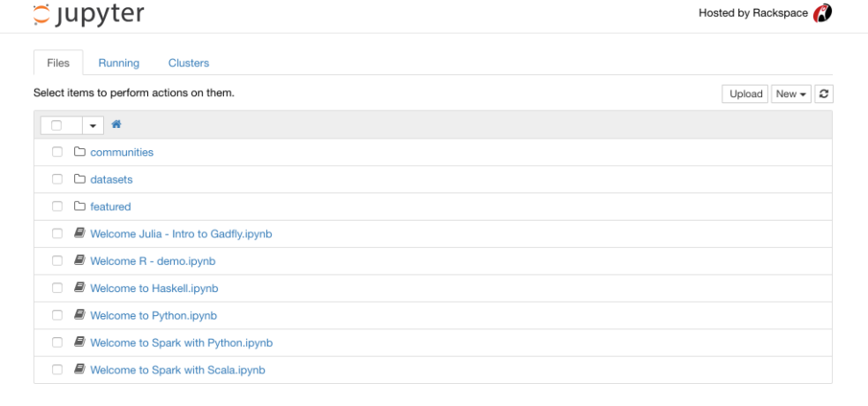The height and width of the screenshot is (406, 868).
Task: Go to home directory icon
Action: click(x=116, y=124)
